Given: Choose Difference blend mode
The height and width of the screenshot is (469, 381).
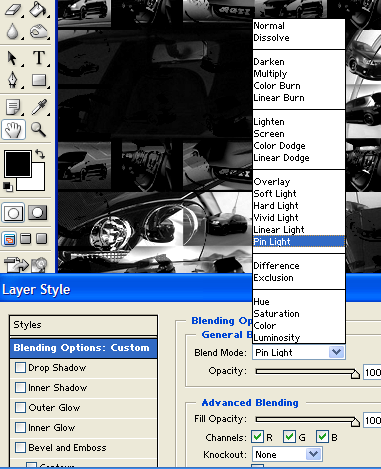Looking at the screenshot, I should (299, 266).
